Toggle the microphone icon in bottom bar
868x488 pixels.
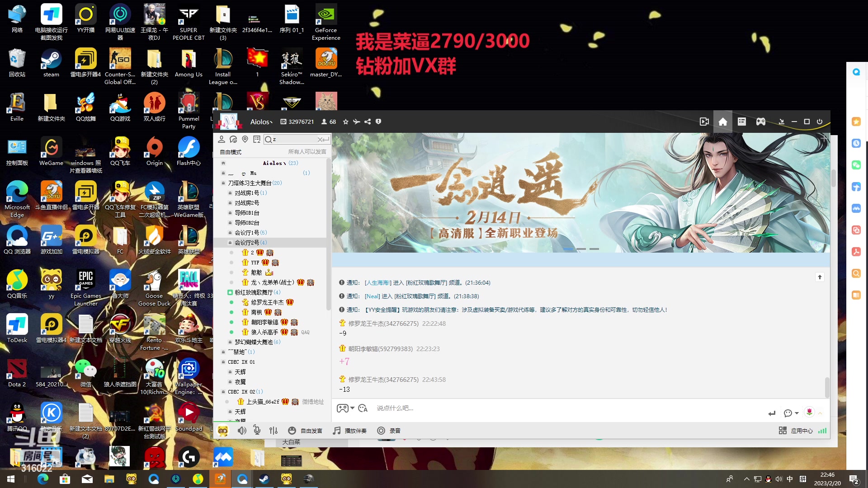coord(257,430)
